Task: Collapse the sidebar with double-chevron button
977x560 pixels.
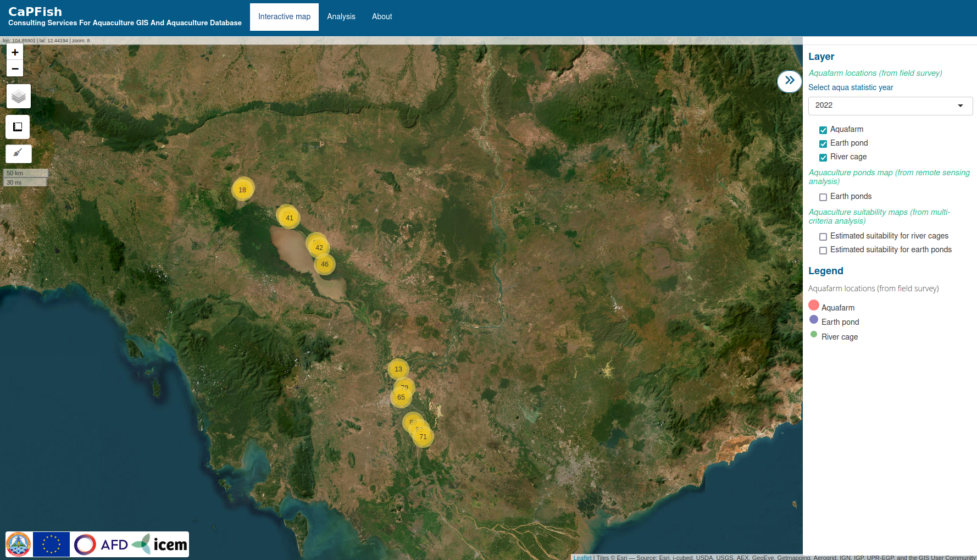Action: (x=789, y=81)
